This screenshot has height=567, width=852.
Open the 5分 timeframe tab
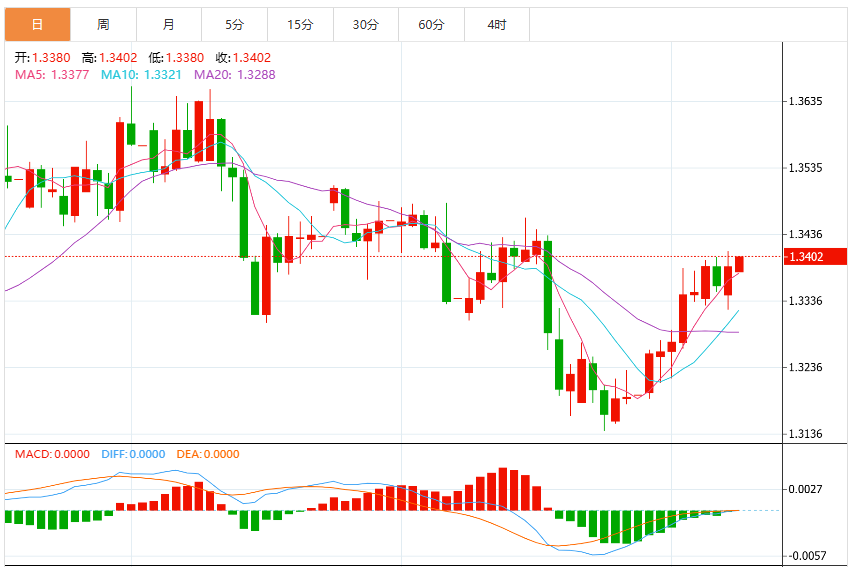234,24
